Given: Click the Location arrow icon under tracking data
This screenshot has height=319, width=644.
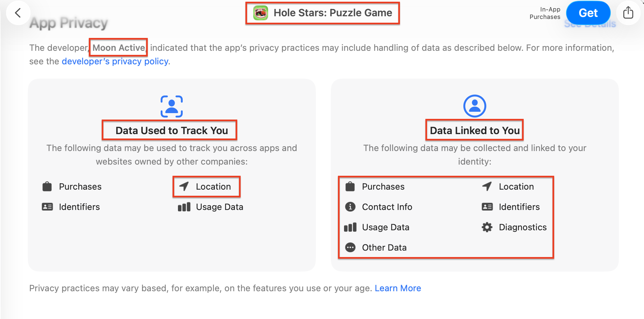Looking at the screenshot, I should pos(184,187).
